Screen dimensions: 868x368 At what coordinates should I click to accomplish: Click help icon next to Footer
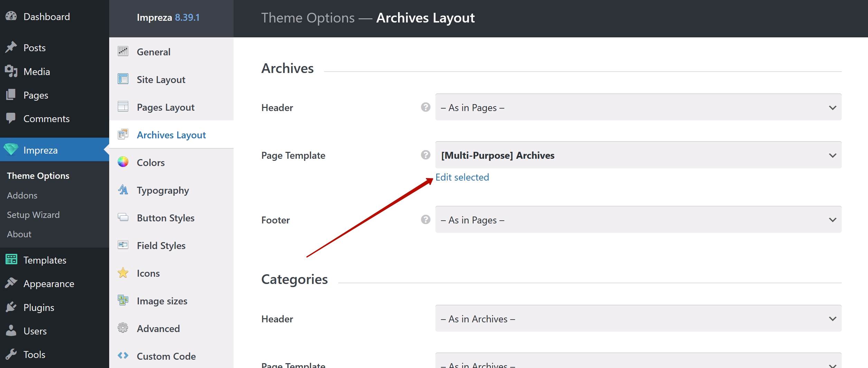426,220
